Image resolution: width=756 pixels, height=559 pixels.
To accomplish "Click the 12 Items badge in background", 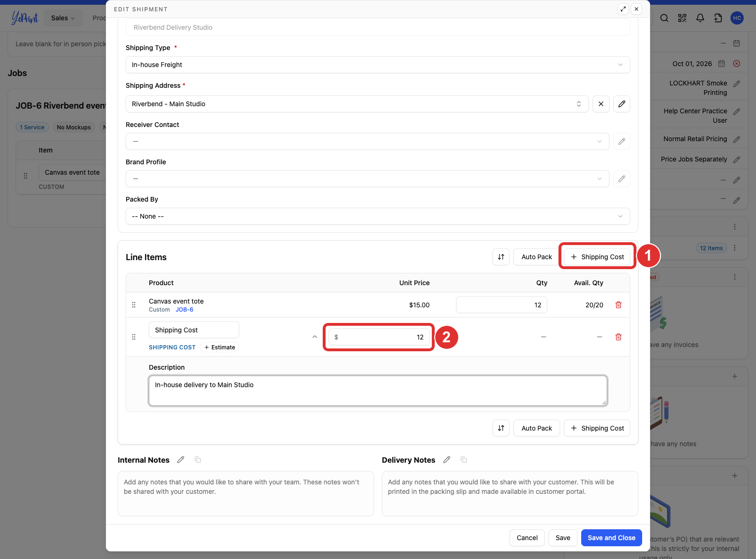I will point(711,248).
